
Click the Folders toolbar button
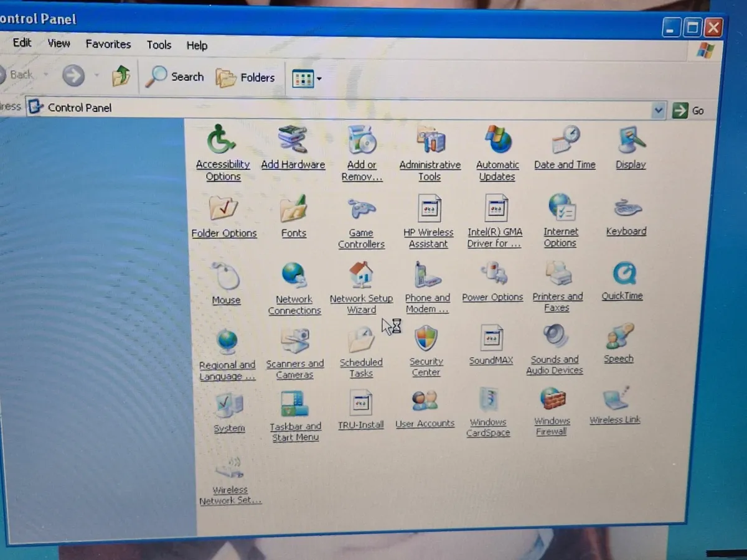point(245,78)
